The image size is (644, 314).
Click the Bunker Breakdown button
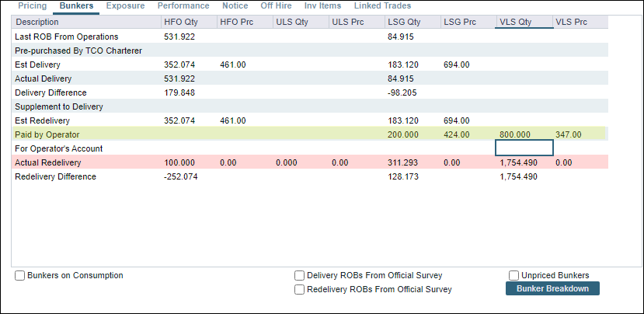coord(552,289)
